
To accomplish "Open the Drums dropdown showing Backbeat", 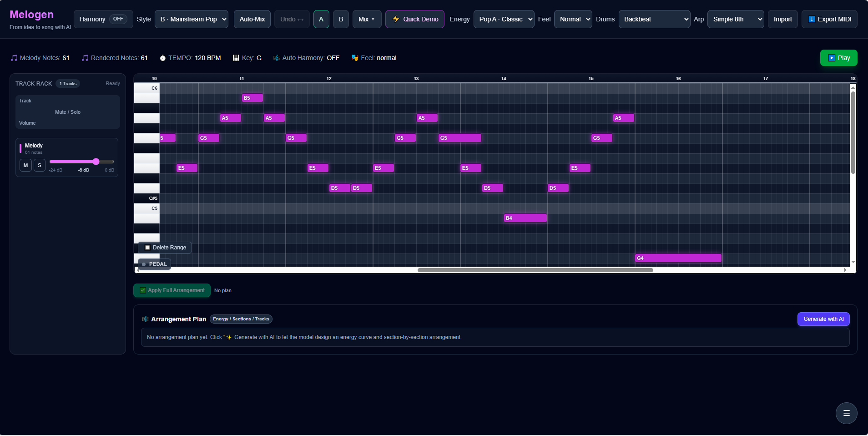I will point(654,19).
